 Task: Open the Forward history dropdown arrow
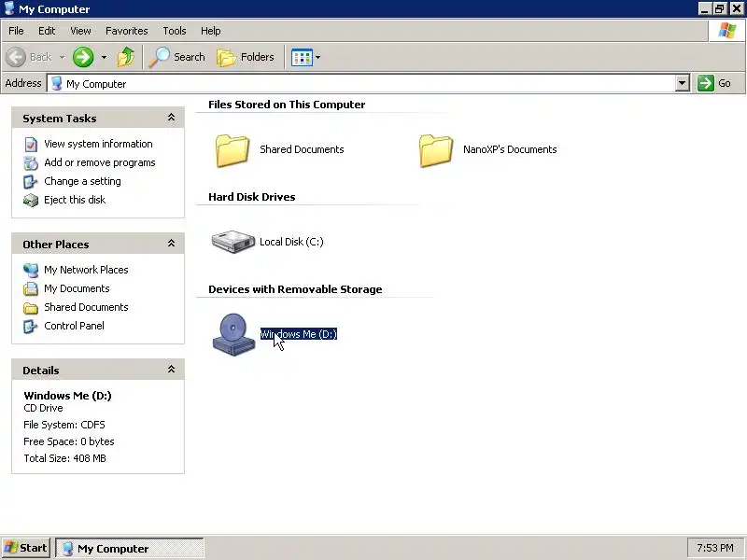click(x=104, y=57)
